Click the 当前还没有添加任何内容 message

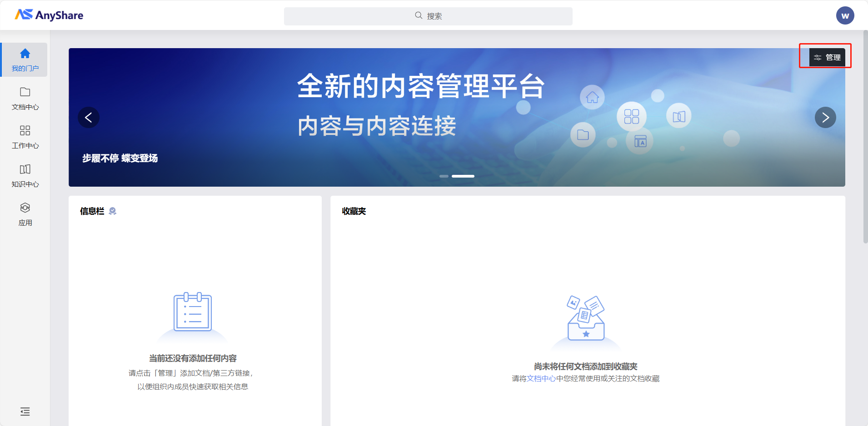coord(193,358)
